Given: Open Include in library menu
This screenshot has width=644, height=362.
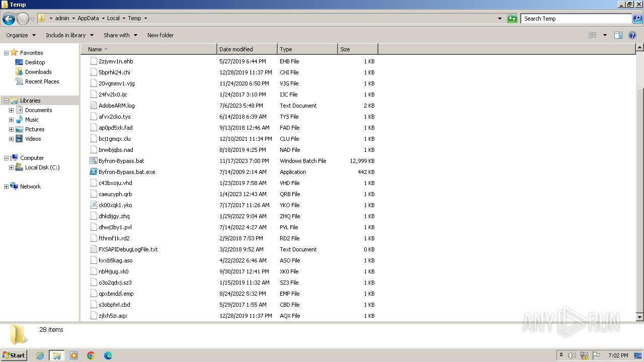Looking at the screenshot, I should [69, 35].
